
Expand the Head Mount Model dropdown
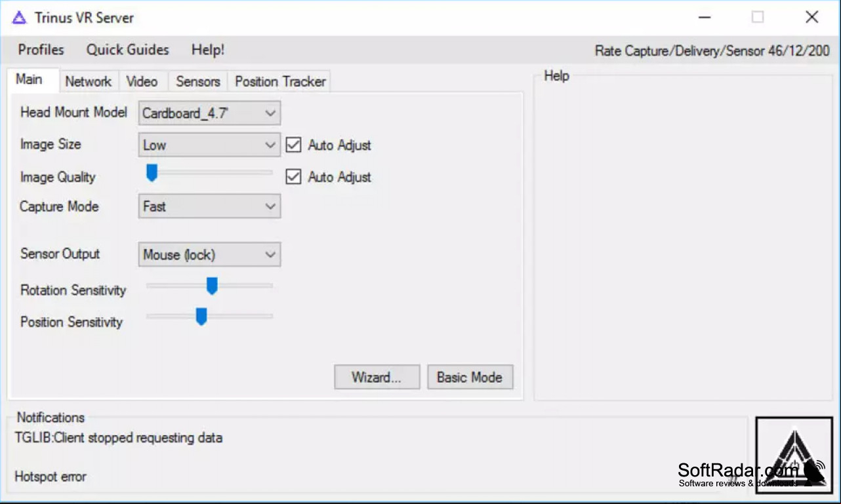pos(209,113)
